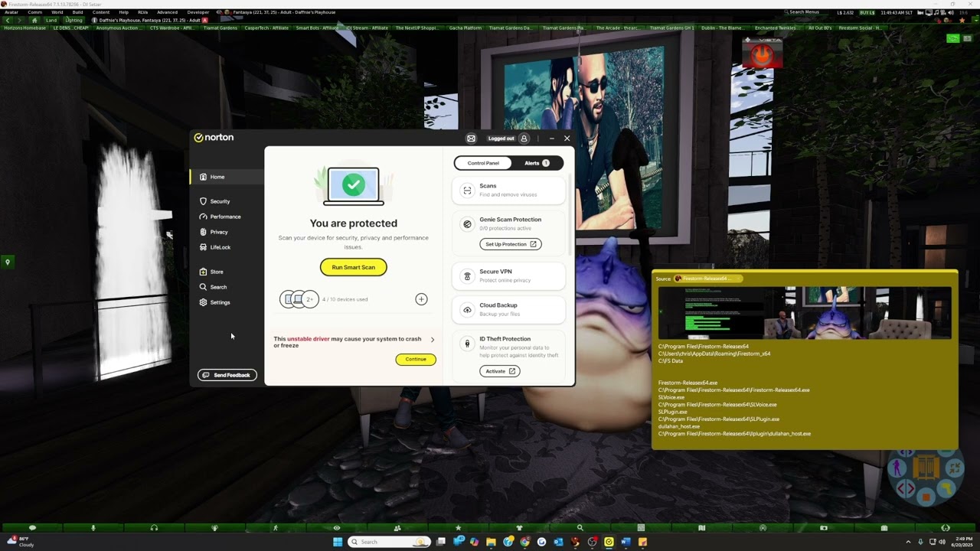Click the Lighting button in navigation bar
The height and width of the screenshot is (551, 980).
(x=73, y=20)
